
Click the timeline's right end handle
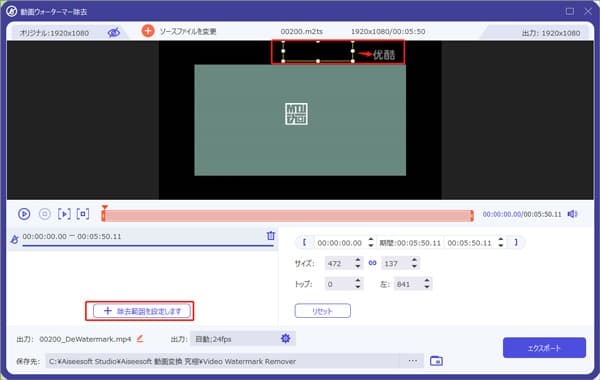[472, 215]
